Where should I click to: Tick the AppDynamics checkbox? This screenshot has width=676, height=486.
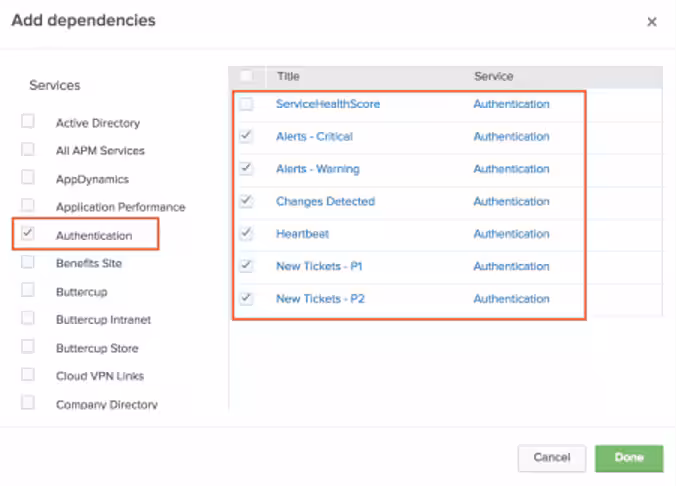point(28,178)
